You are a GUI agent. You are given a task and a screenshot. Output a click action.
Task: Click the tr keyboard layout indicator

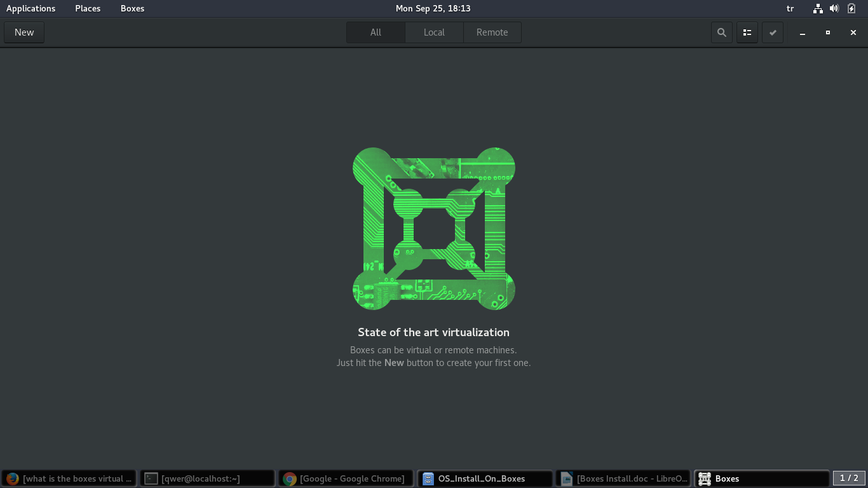point(790,8)
